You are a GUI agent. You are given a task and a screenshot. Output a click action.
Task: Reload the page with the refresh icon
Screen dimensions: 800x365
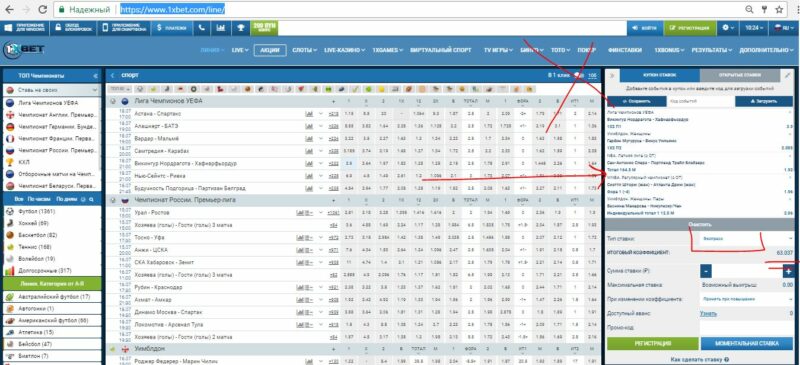pyautogui.click(x=43, y=9)
